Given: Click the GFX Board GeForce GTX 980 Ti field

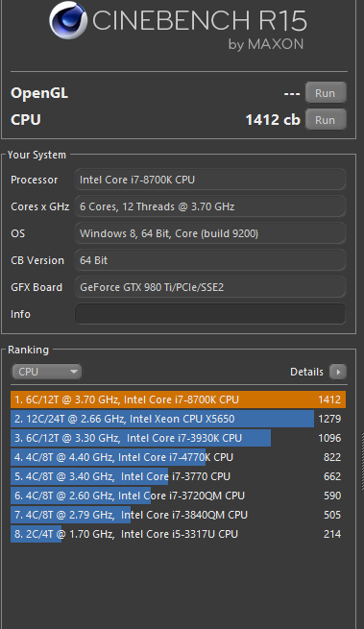Looking at the screenshot, I should pos(210,287).
